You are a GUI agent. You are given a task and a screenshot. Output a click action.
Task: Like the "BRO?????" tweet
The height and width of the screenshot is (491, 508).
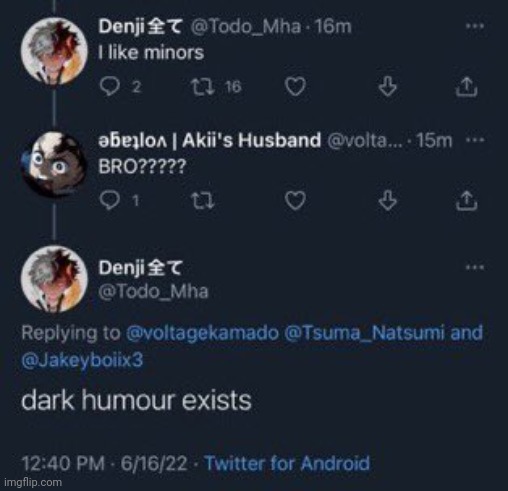pyautogui.click(x=295, y=201)
